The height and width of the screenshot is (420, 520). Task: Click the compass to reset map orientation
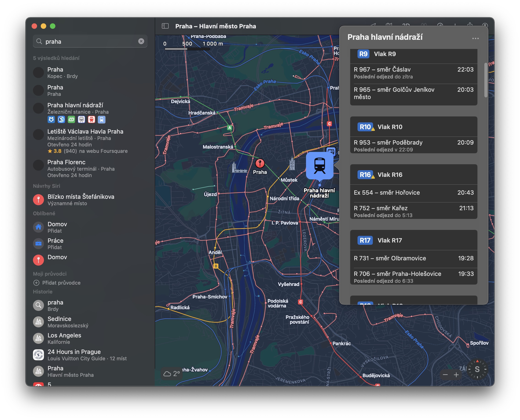[x=477, y=369]
